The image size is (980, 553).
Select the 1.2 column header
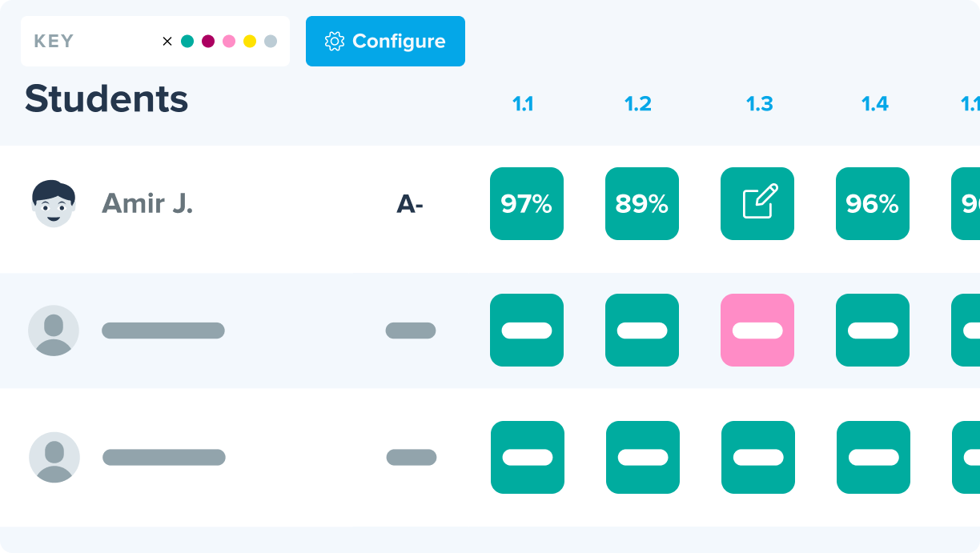click(638, 104)
